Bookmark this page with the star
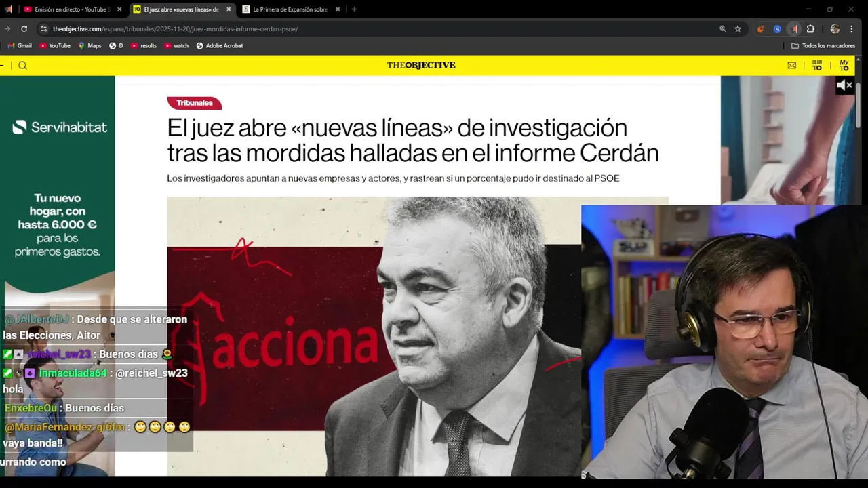 [x=738, y=29]
